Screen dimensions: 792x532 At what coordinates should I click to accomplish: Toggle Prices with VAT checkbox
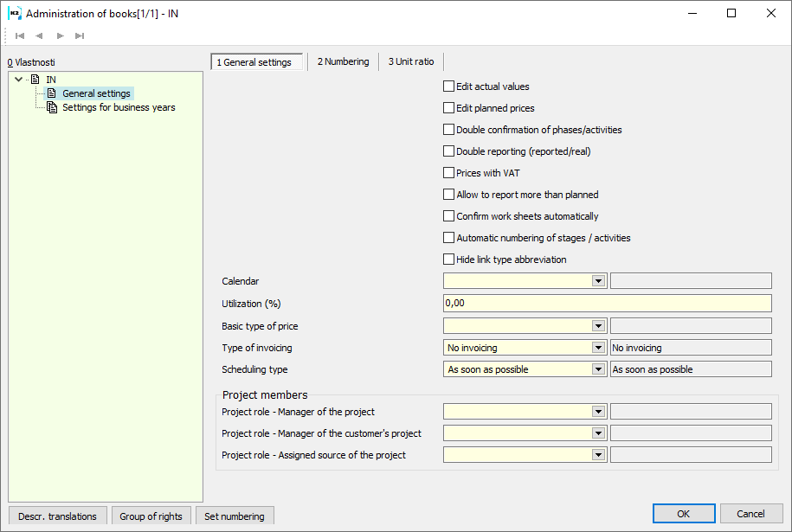448,173
